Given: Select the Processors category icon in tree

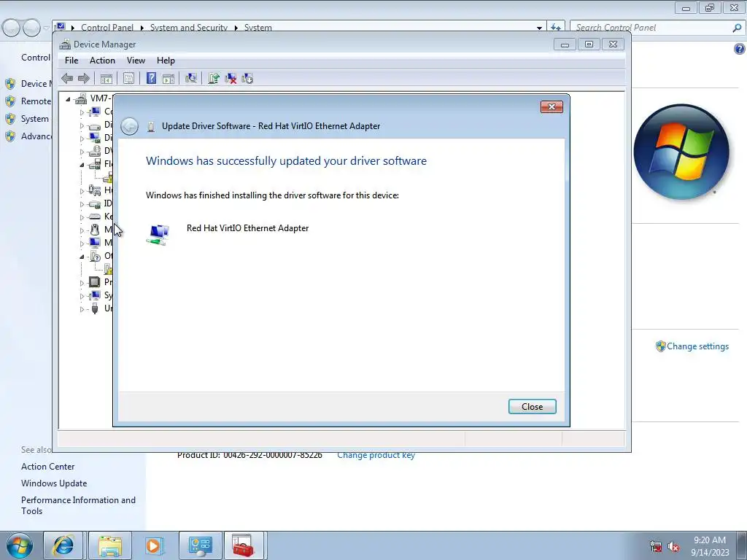Looking at the screenshot, I should pyautogui.click(x=95, y=282).
